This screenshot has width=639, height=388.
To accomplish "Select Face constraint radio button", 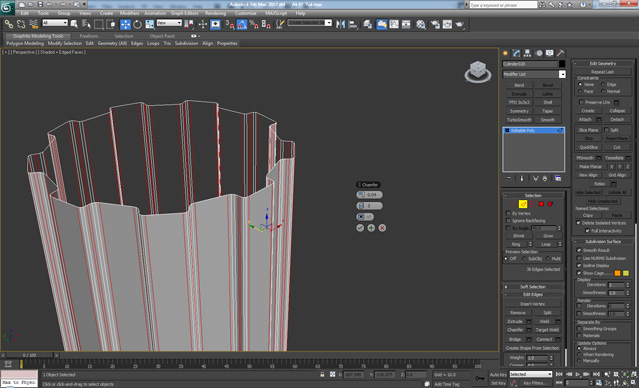I will coord(580,91).
